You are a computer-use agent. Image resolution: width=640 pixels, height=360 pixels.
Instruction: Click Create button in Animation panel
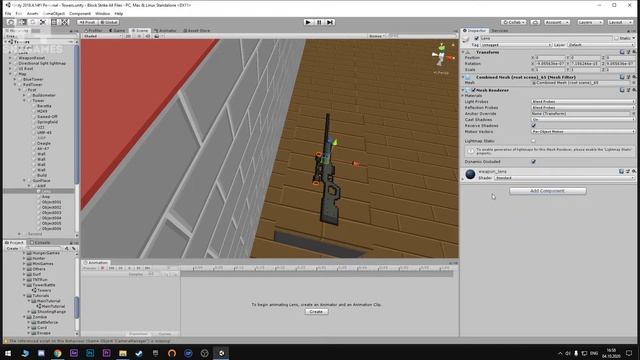[316, 311]
